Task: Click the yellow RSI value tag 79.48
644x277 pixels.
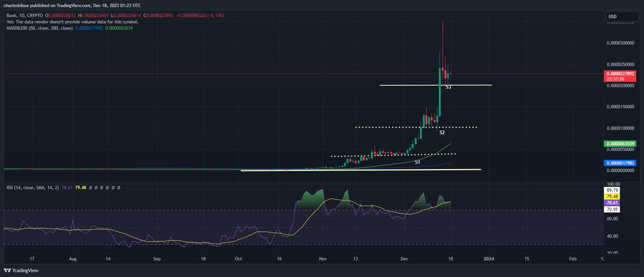Action: click(x=612, y=197)
